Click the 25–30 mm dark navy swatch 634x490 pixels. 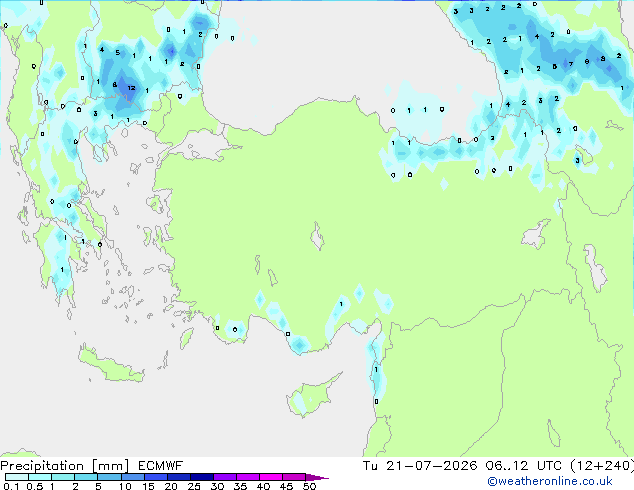click(202, 477)
